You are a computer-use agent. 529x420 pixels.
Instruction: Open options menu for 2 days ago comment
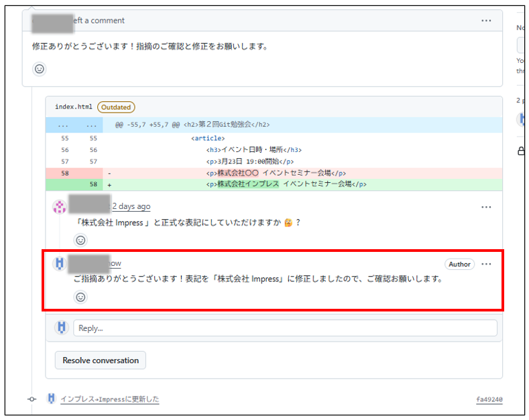tap(486, 207)
